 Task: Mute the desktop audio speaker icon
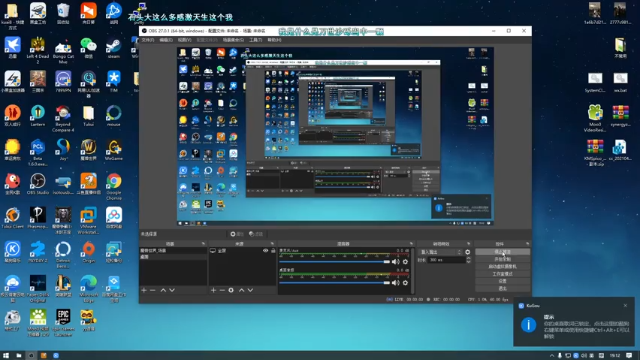click(x=396, y=282)
